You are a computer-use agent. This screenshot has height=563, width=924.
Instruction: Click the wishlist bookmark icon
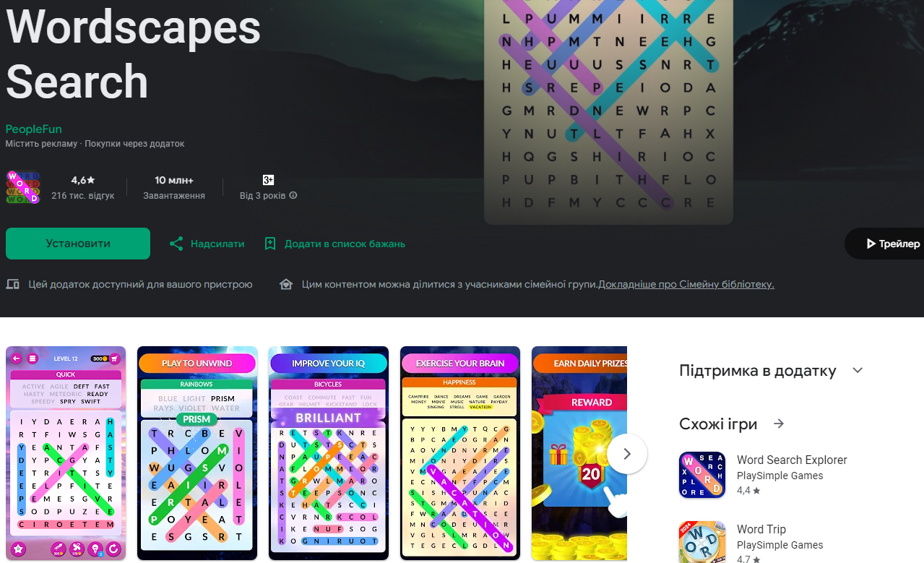pyautogui.click(x=270, y=244)
